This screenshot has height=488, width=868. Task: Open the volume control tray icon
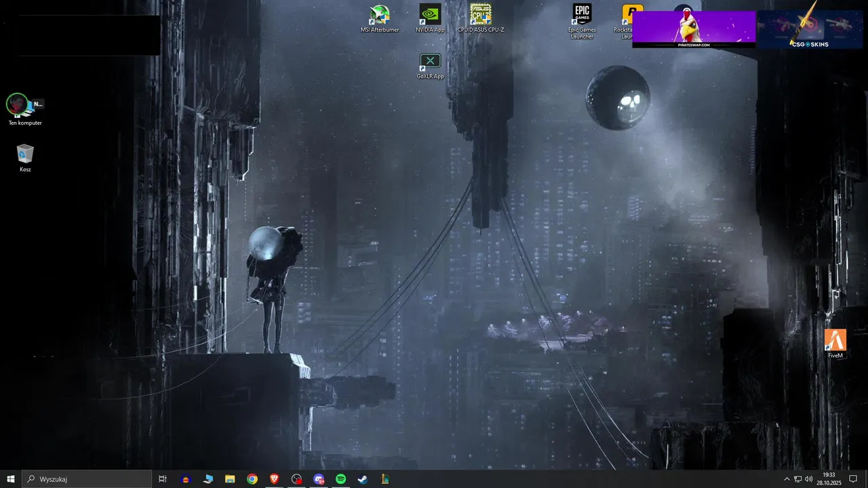click(x=808, y=479)
